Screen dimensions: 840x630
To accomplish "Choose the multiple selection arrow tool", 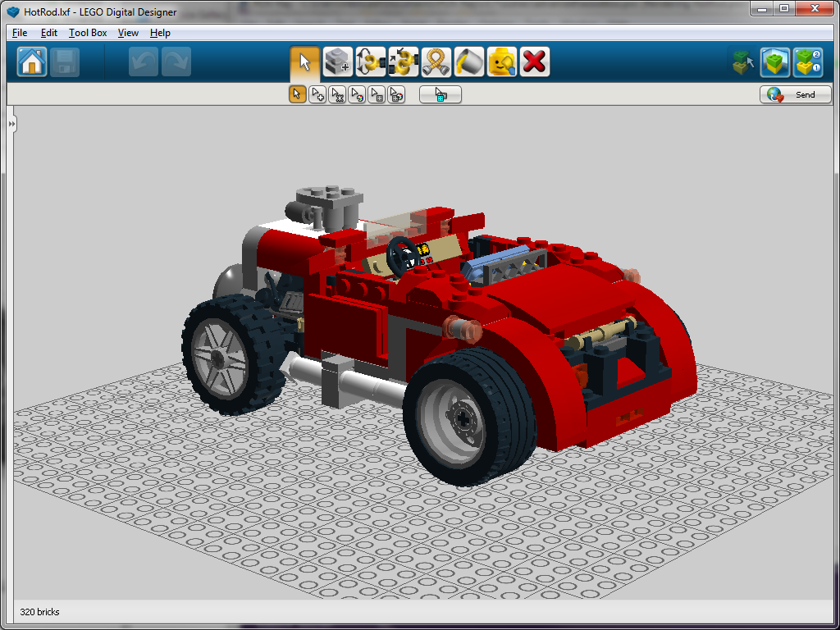I will 317,94.
